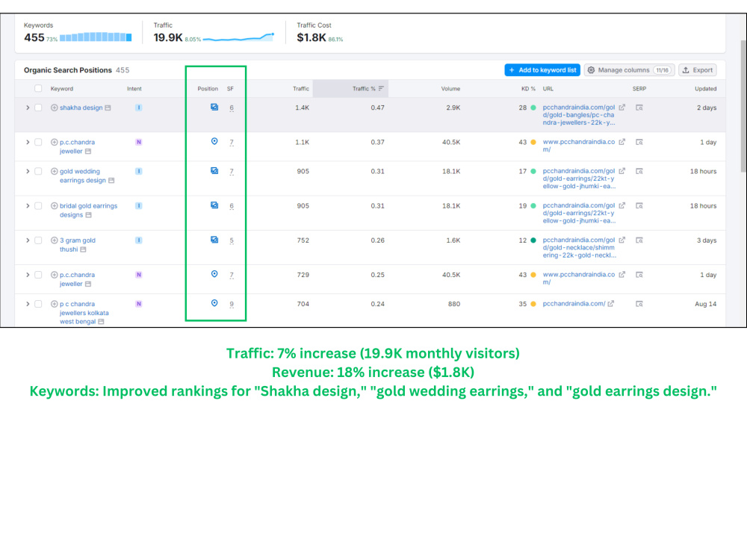Open Manage columns settings

pyautogui.click(x=629, y=70)
